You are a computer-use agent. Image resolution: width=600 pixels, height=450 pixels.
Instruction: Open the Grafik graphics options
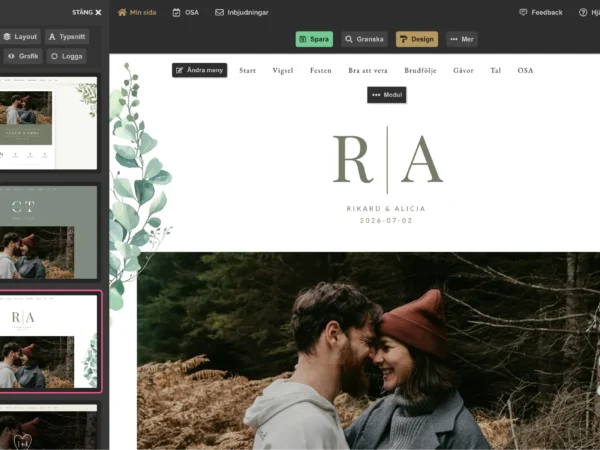[x=23, y=56]
